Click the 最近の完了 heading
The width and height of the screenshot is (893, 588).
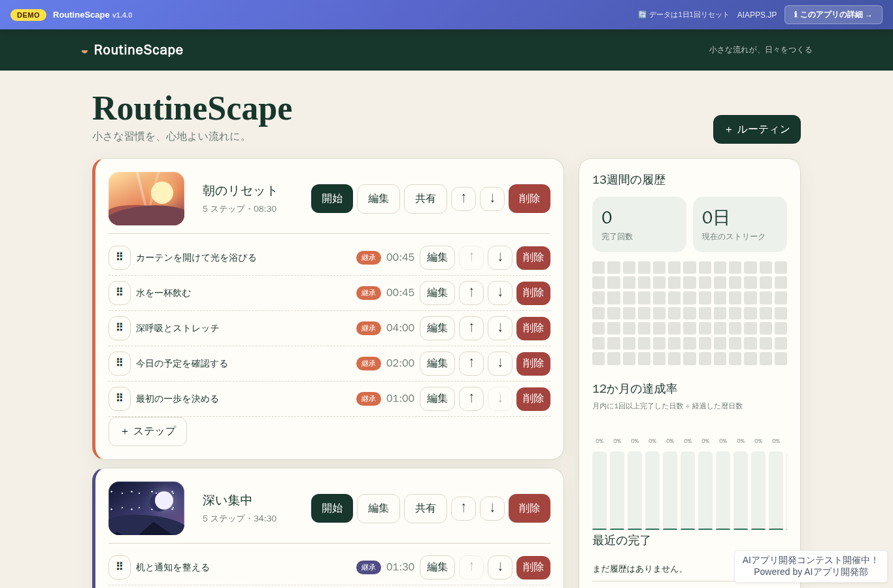622,540
